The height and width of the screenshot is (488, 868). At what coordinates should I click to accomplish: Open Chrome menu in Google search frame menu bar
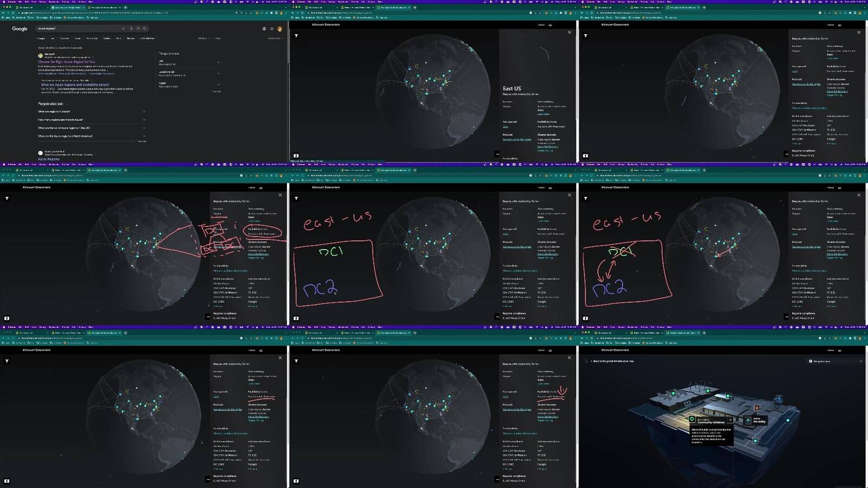coord(12,2)
